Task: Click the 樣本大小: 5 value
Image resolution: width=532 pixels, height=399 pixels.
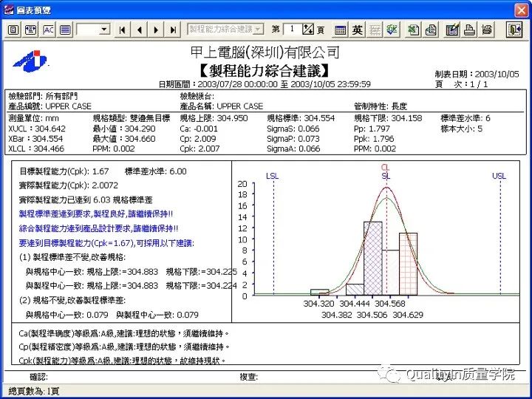Action: [461, 129]
